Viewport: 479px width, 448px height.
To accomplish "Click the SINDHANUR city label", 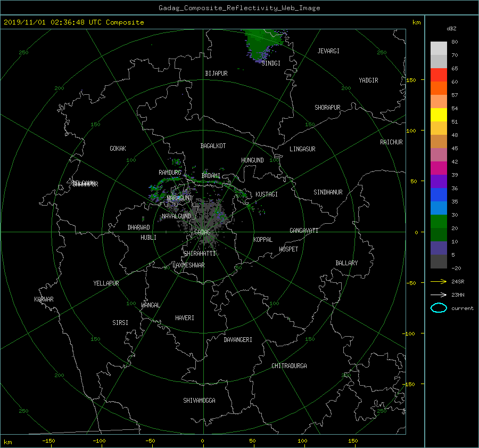I will tap(328, 192).
